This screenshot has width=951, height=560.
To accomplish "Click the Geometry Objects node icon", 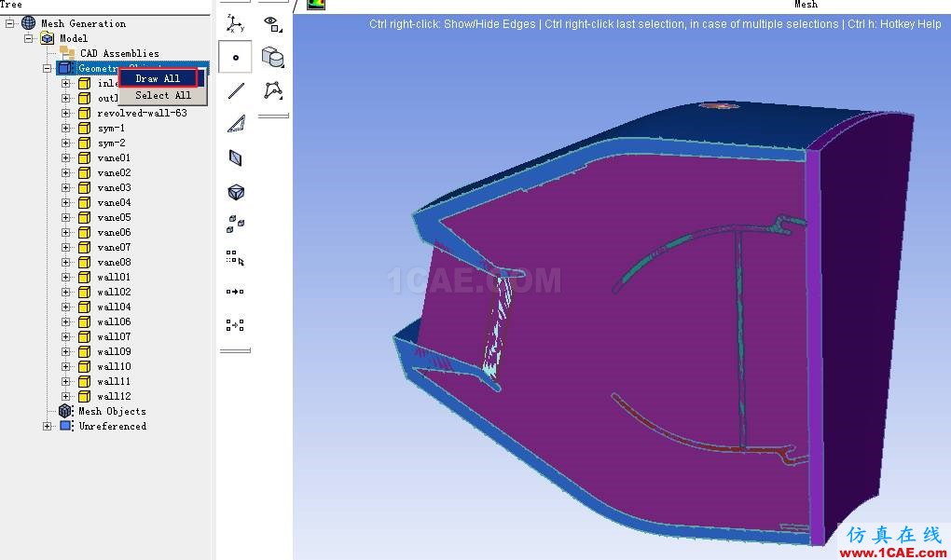I will (66, 68).
